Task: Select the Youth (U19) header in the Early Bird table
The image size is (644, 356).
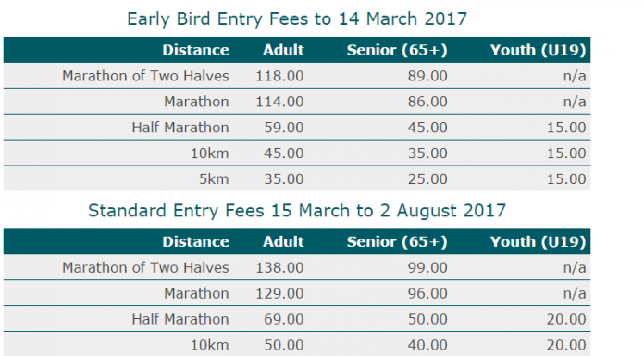Action: coord(538,50)
